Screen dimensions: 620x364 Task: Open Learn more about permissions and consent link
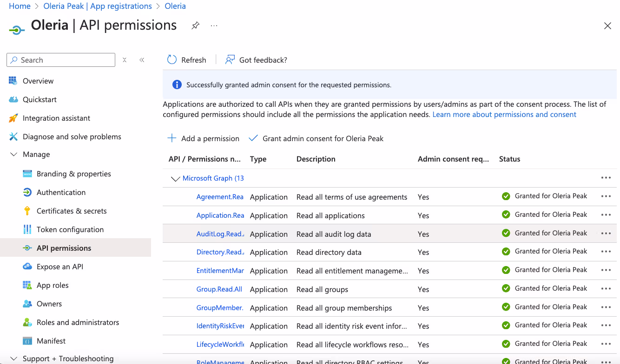pyautogui.click(x=504, y=115)
